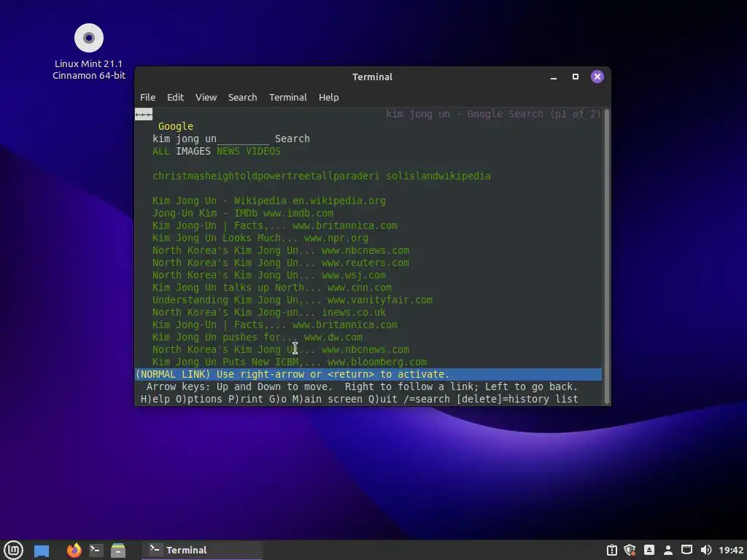Open file manager from taskbar
The height and width of the screenshot is (560, 747).
click(x=117, y=550)
